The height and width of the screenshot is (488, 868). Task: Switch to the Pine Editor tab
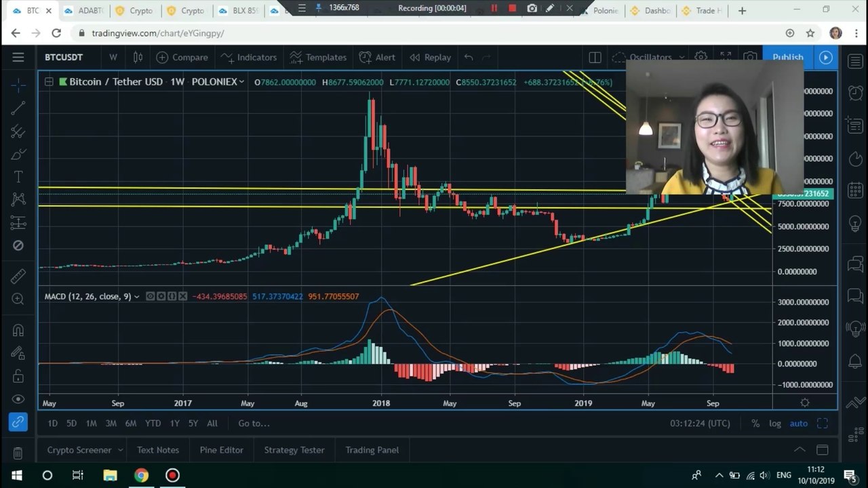point(222,450)
